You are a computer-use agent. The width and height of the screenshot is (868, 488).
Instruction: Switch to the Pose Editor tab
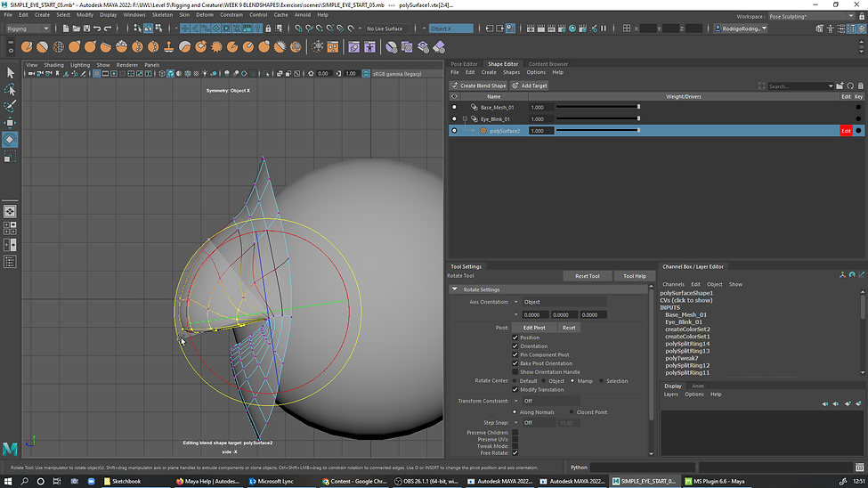click(464, 64)
